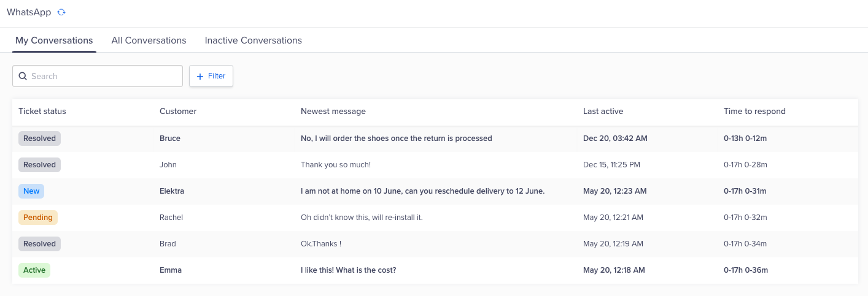Open the Filter button
This screenshot has width=868, height=296.
[x=211, y=76]
